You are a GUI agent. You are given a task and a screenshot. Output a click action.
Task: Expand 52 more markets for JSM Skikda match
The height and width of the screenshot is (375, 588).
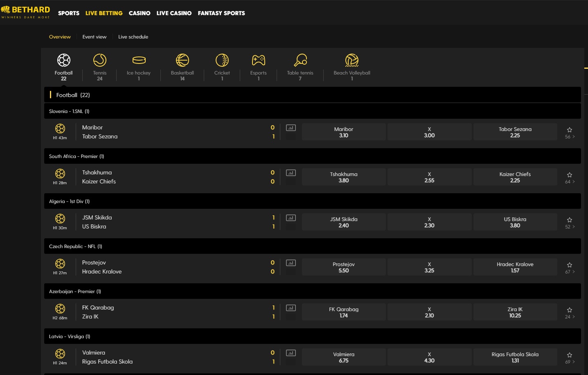[570, 227]
